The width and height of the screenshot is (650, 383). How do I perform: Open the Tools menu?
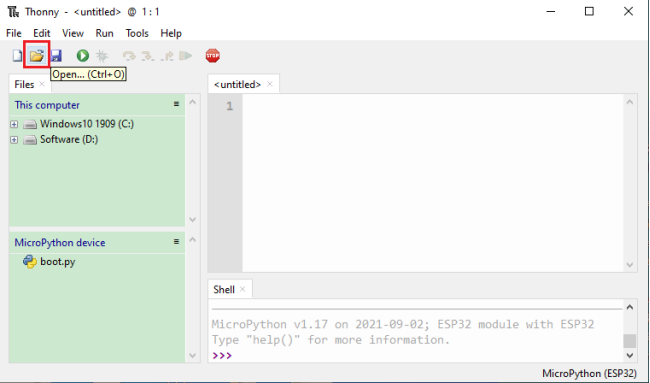point(137,33)
